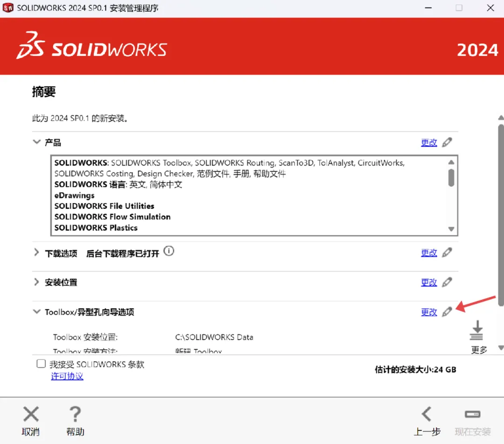
Task: Click the pencil icon for Toolbox/异型孔向导选项
Action: point(447,311)
